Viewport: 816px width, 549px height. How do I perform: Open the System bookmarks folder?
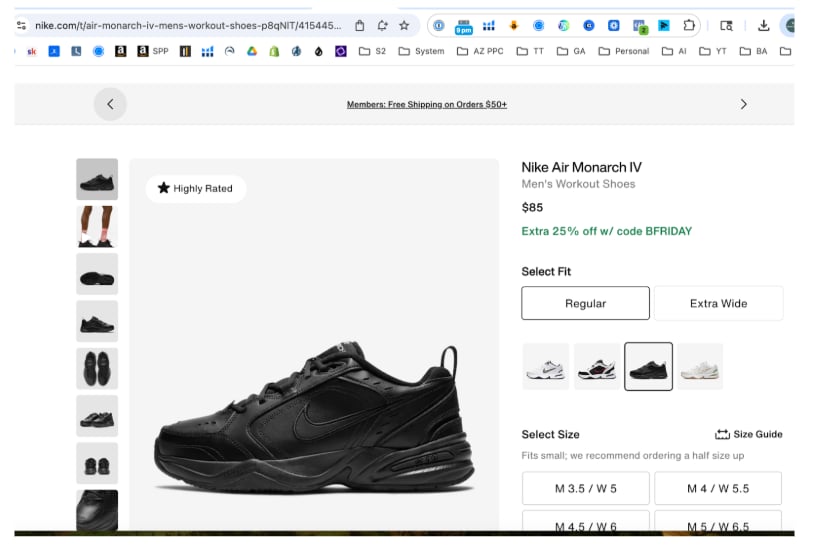pyautogui.click(x=421, y=51)
